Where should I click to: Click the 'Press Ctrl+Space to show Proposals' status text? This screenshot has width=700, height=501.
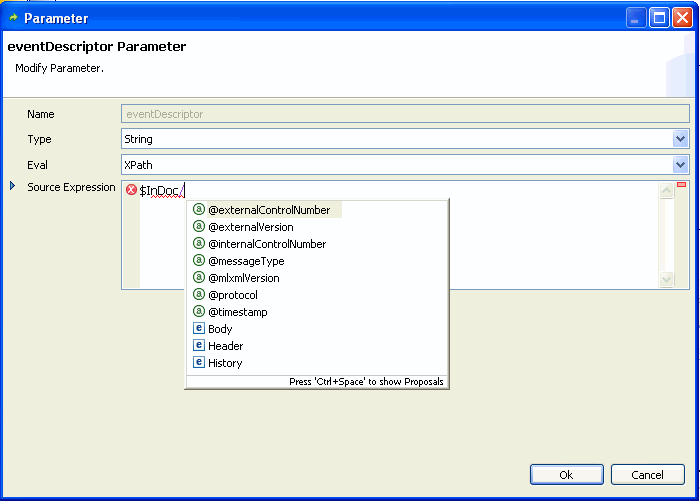tap(366, 382)
